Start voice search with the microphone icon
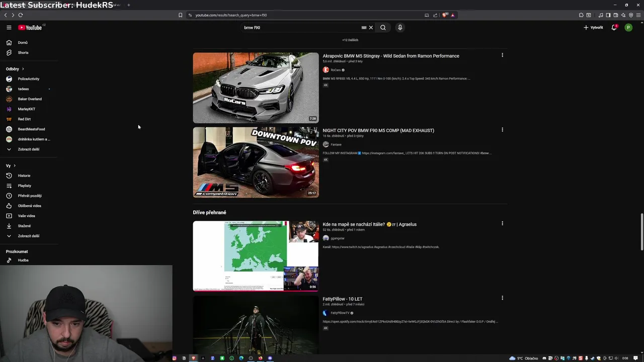This screenshot has width=644, height=362. pos(400,28)
